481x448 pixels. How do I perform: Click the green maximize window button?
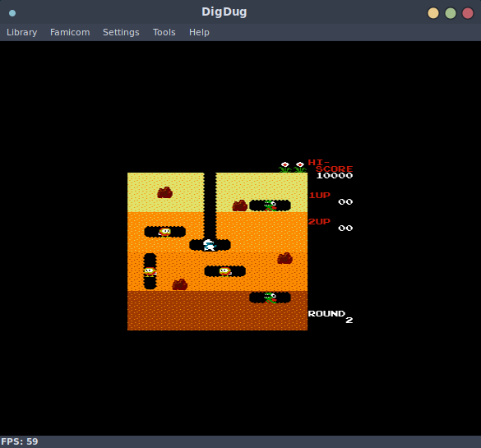(451, 13)
